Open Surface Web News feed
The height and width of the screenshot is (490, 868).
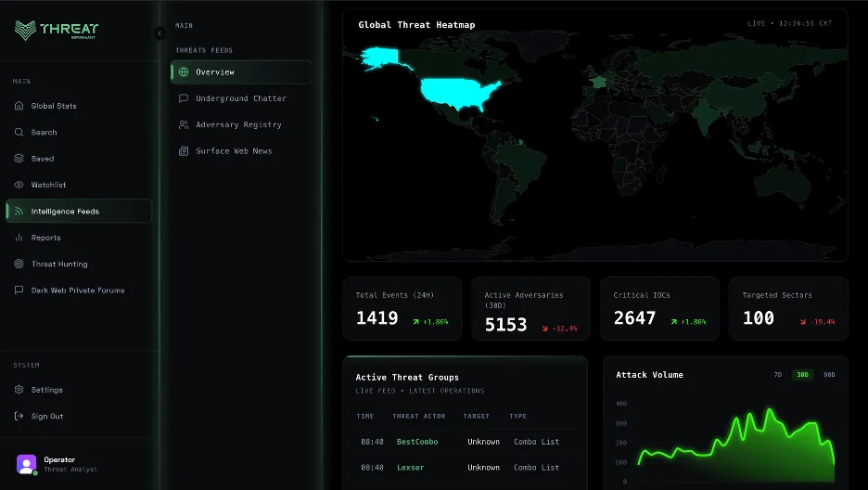[x=241, y=151]
